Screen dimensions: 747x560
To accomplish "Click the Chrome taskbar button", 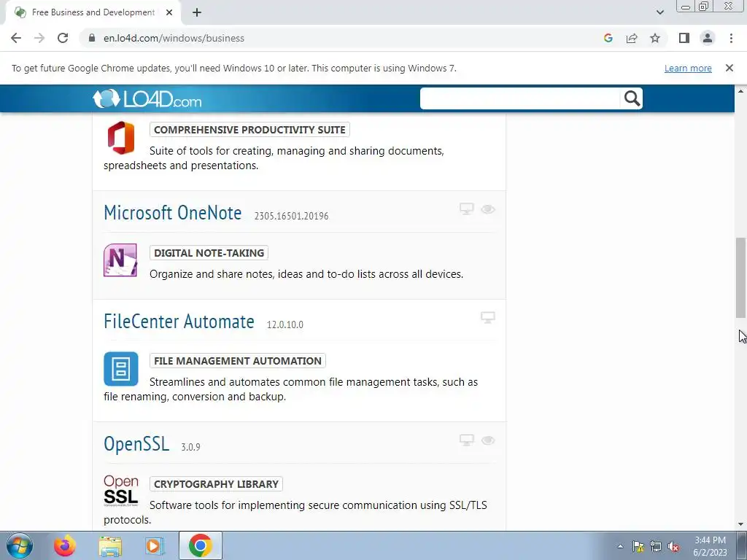I will 200,545.
